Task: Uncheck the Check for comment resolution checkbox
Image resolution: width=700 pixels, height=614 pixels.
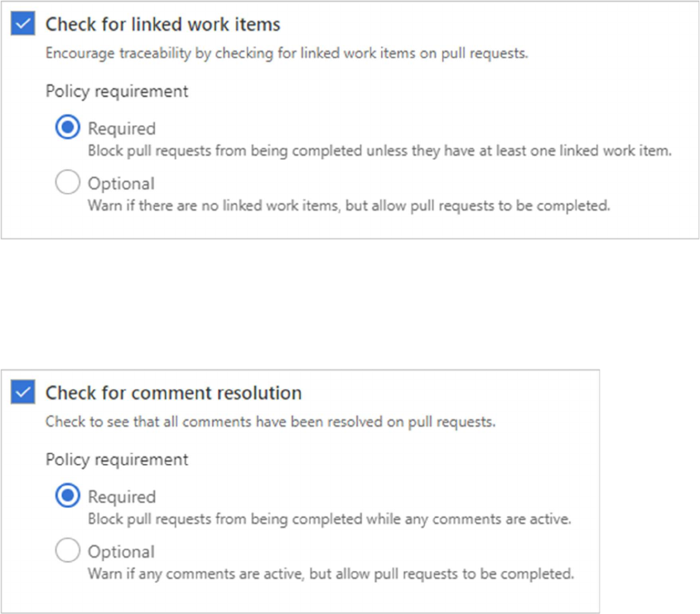Action: click(24, 392)
